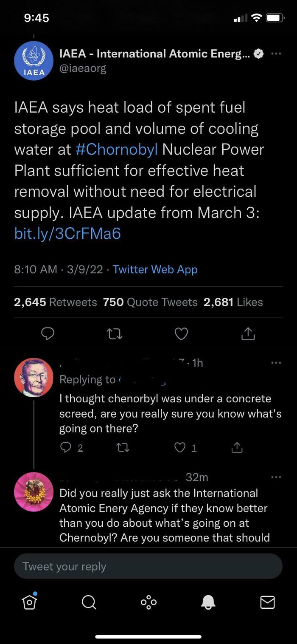This screenshot has height=644, width=297.
Task: Retweet the IAEA tweet
Action: pyautogui.click(x=114, y=334)
